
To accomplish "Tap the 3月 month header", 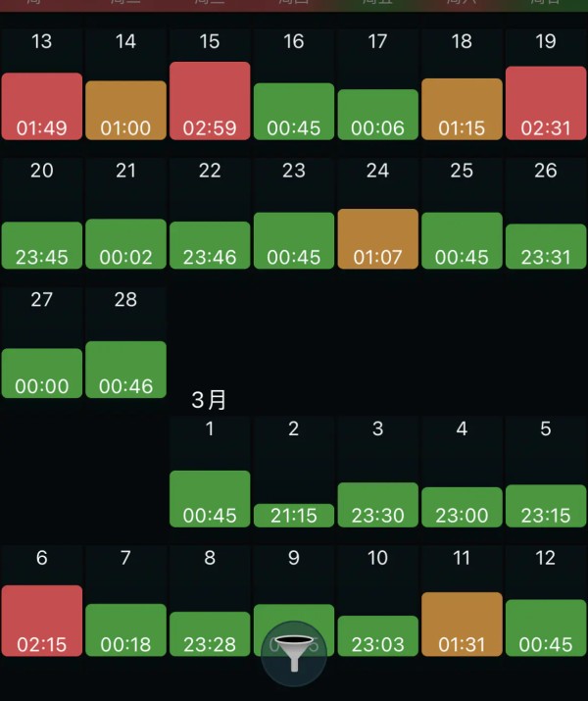I will coord(209,400).
